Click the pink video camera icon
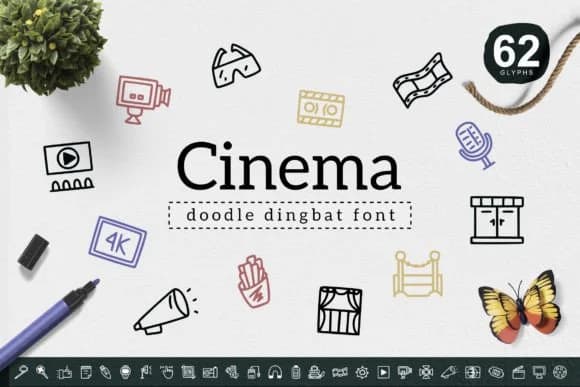This screenshot has width=580, height=387. click(144, 100)
